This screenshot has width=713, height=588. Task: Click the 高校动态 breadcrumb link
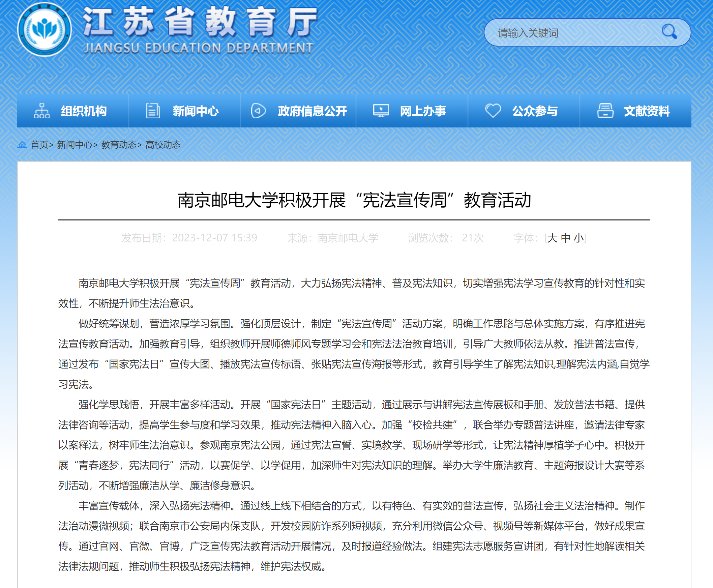(x=163, y=145)
